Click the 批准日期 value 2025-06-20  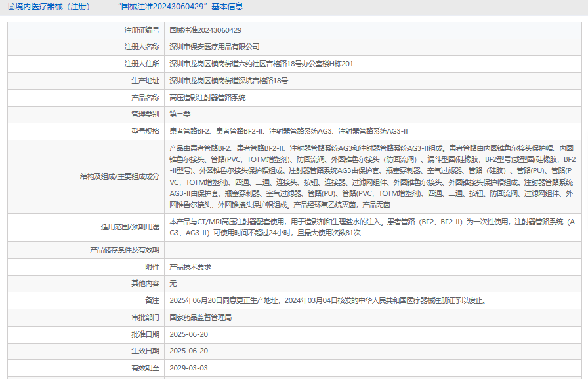[189, 334]
